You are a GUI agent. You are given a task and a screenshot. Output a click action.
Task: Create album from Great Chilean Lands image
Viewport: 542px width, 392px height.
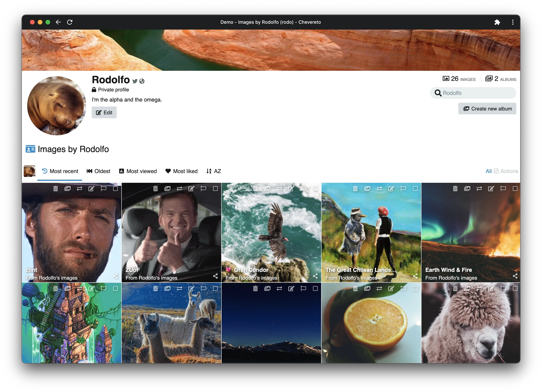click(367, 189)
